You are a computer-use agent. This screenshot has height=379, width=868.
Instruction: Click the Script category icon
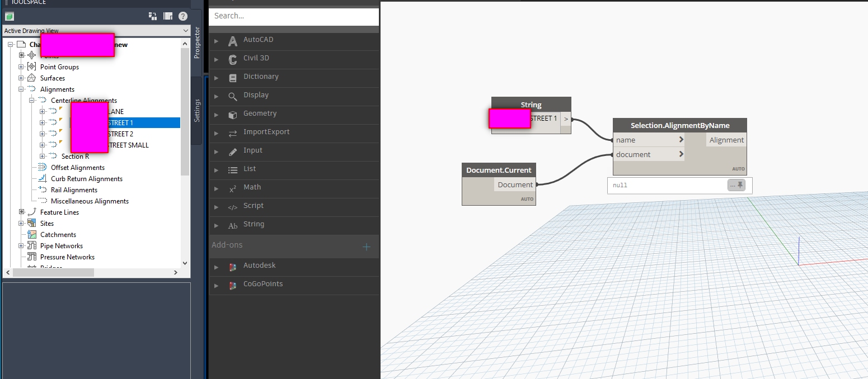[x=233, y=207]
